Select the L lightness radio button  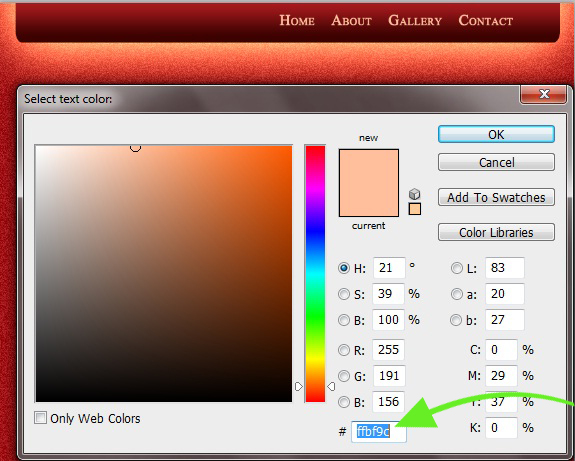[x=457, y=268]
